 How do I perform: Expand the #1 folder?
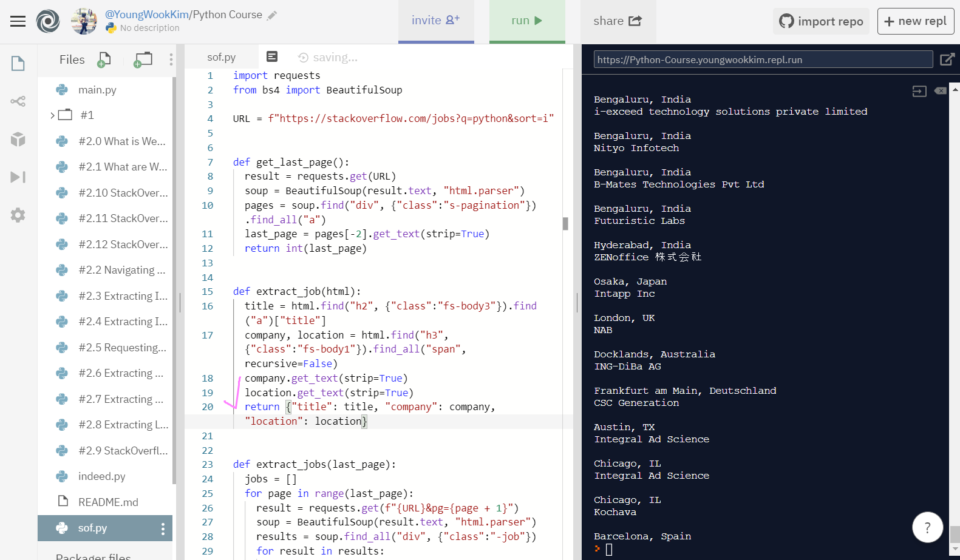point(53,115)
